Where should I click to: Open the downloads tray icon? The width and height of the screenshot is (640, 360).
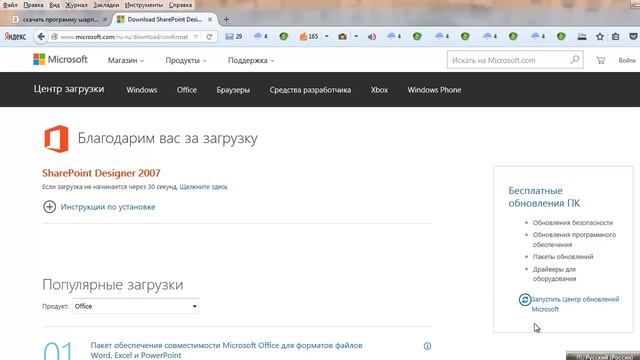coord(582,37)
